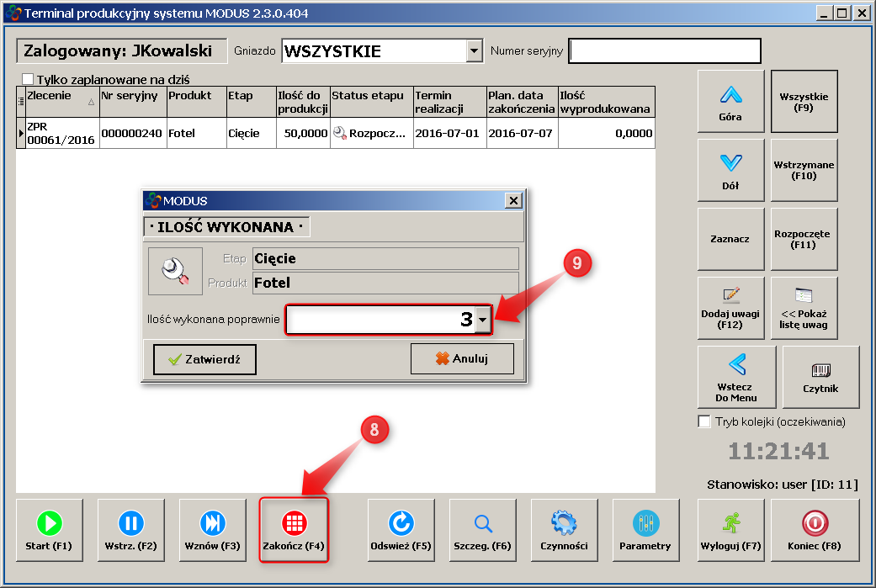Click the grid options icon left of Zlecenie
The height and width of the screenshot is (588, 876).
click(21, 102)
